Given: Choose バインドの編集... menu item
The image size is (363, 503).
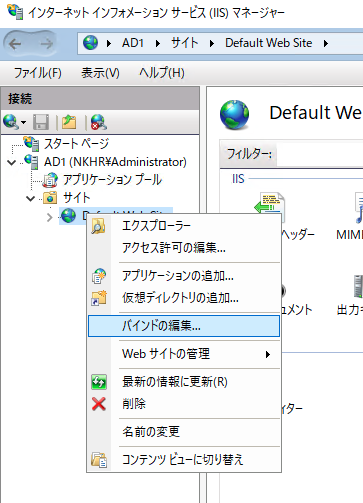Looking at the screenshot, I should tap(184, 326).
